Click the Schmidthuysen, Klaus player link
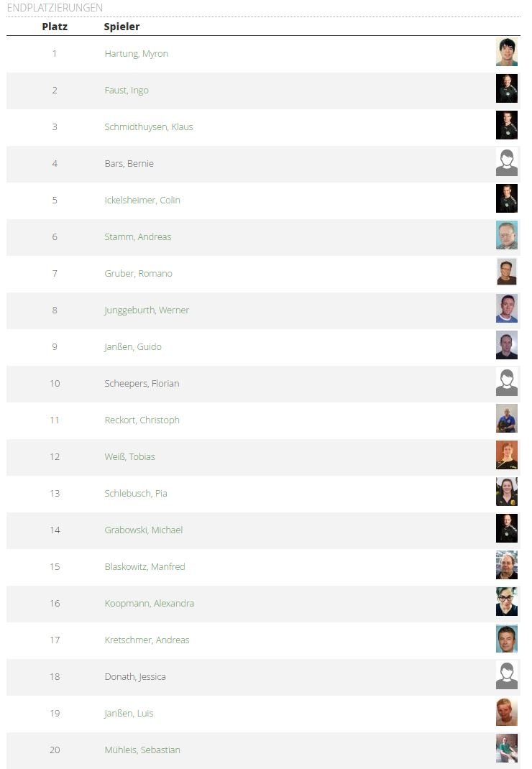Screen dimensions: 532x769 click(148, 127)
